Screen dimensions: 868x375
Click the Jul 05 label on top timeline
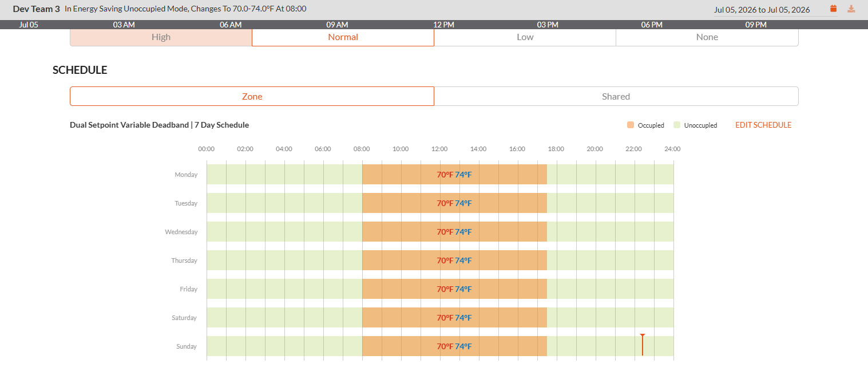(29, 25)
